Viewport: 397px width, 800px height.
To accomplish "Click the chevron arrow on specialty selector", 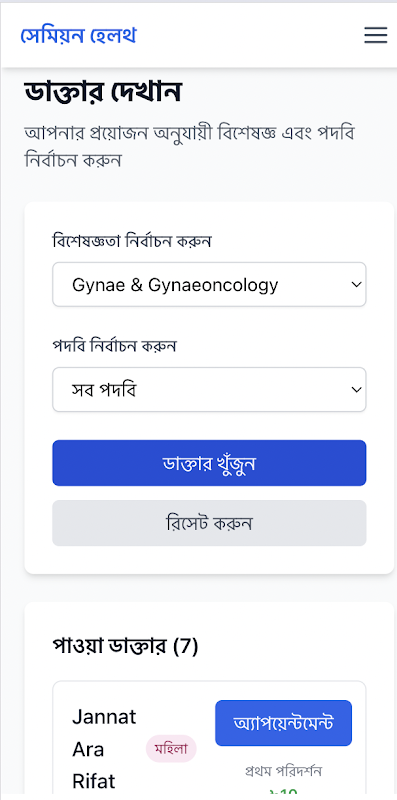I will pyautogui.click(x=356, y=285).
